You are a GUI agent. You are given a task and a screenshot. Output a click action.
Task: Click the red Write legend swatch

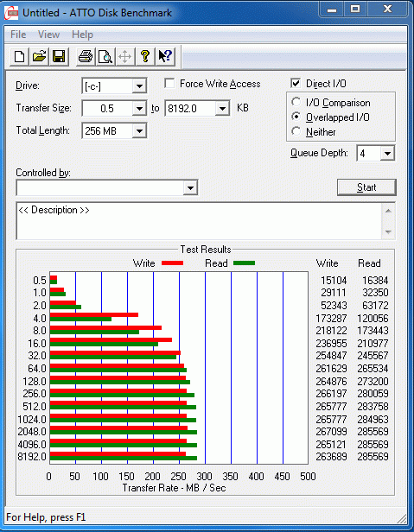click(172, 263)
